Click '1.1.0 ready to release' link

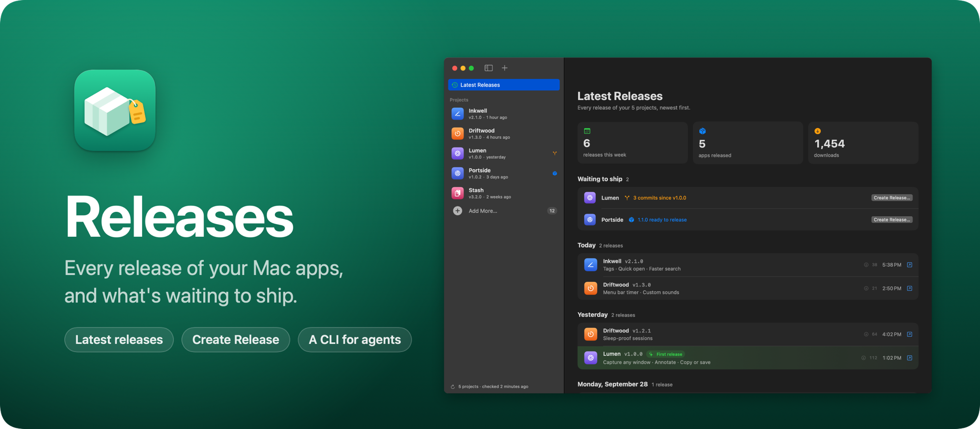(662, 220)
